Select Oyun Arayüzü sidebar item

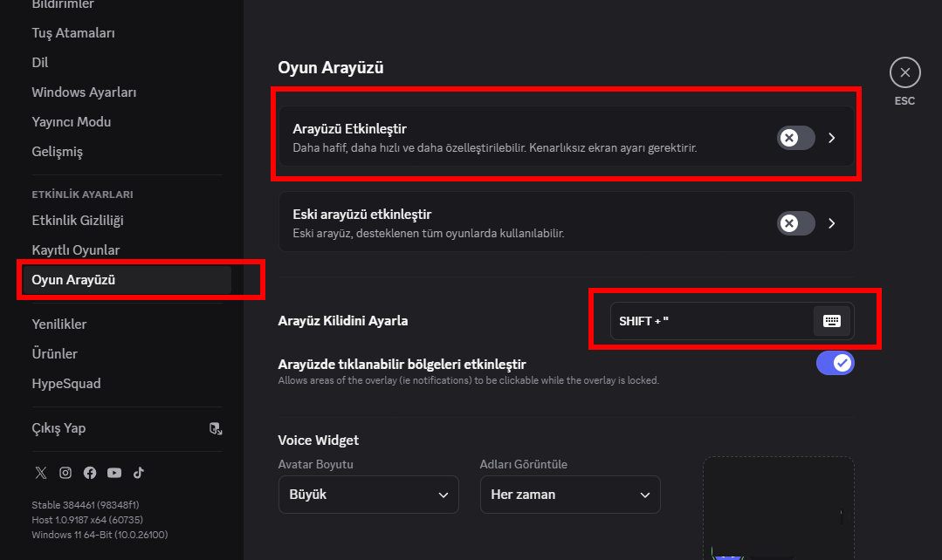[x=127, y=280]
